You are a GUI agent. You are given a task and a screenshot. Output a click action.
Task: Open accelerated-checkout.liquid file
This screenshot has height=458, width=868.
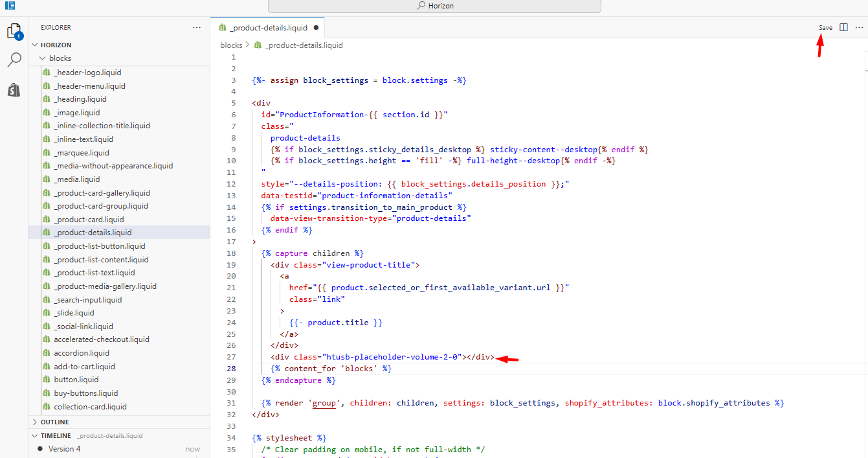pyautogui.click(x=102, y=339)
